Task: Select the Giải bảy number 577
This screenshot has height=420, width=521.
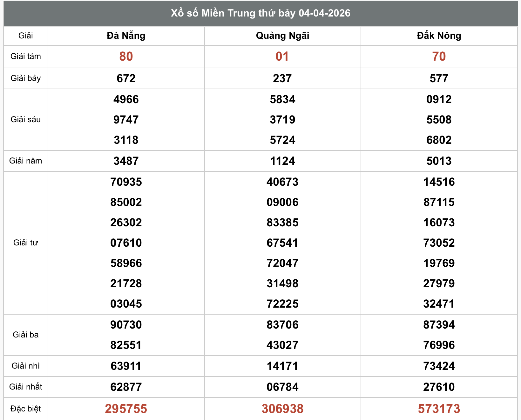Action: click(x=439, y=78)
